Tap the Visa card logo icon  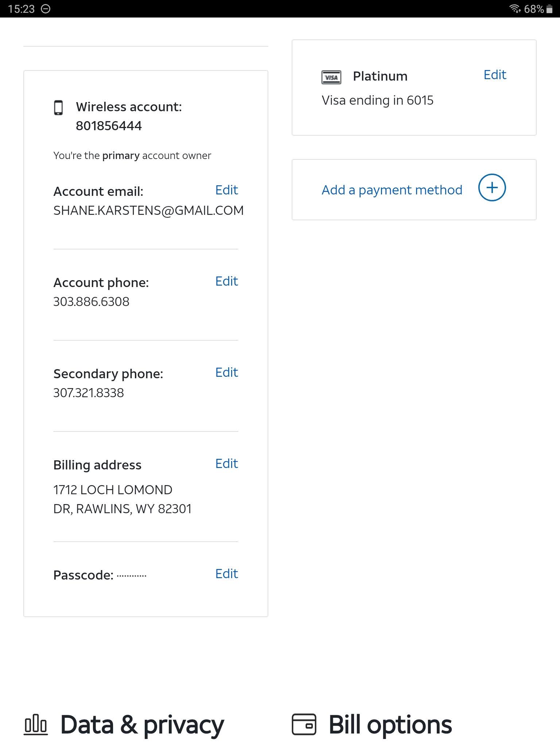pyautogui.click(x=331, y=77)
